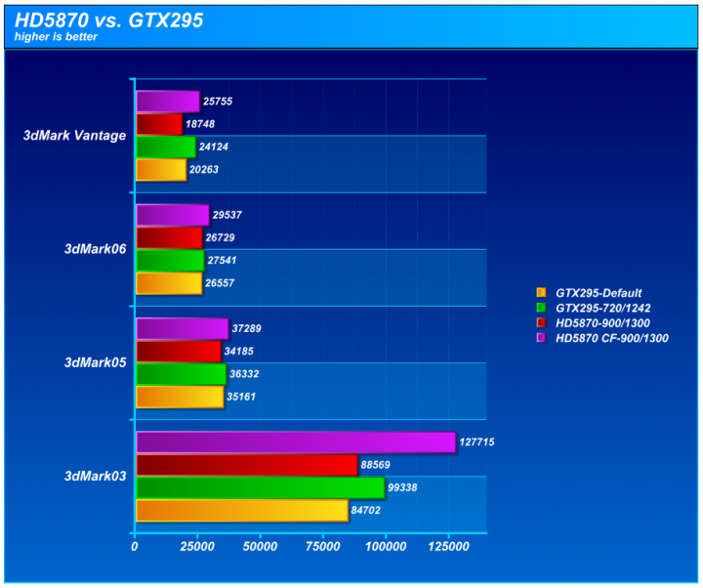
Task: Click the 3dMark05 category label
Action: [x=96, y=362]
